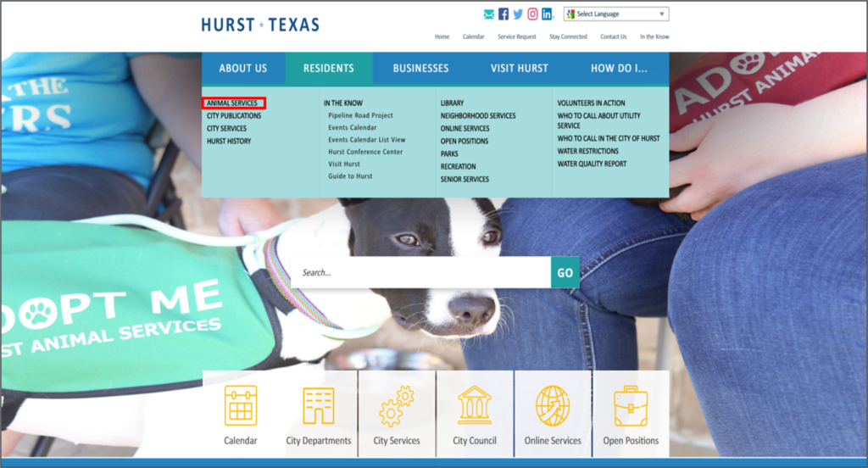The height and width of the screenshot is (468, 868).
Task: Open the City Departments text label
Action: tap(319, 441)
